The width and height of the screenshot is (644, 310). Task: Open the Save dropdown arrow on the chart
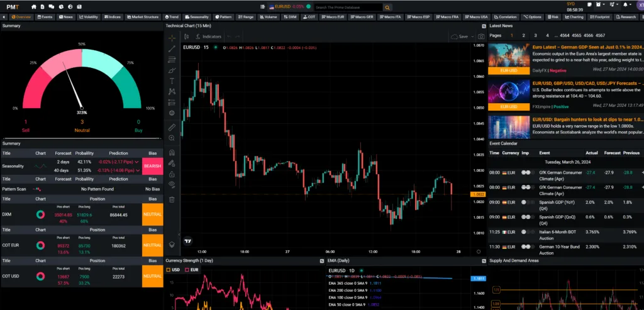[x=472, y=36]
